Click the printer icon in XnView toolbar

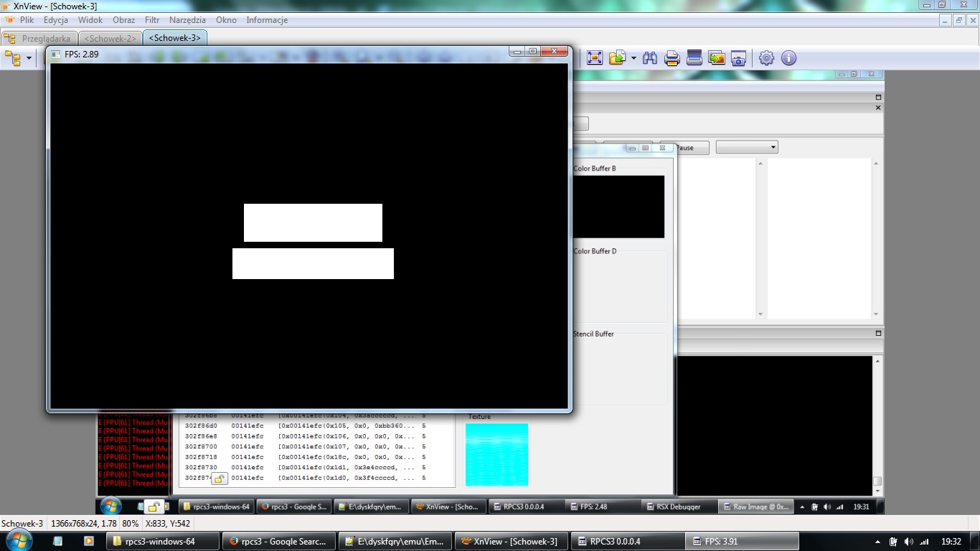click(672, 58)
